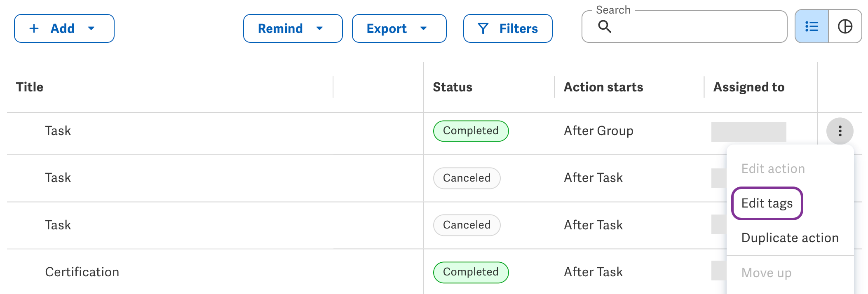Choose Move up in the menu
The image size is (868, 294).
[x=766, y=273]
